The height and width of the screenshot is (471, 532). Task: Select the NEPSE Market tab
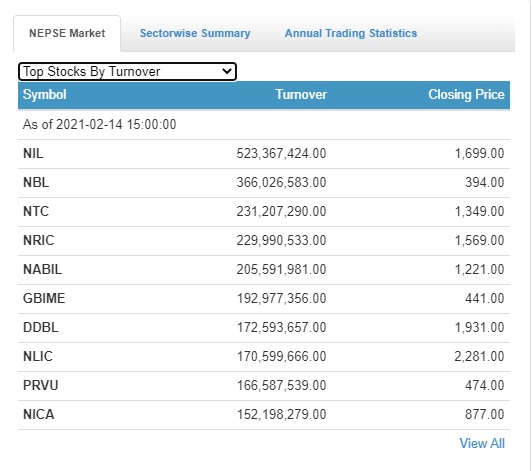coord(67,33)
